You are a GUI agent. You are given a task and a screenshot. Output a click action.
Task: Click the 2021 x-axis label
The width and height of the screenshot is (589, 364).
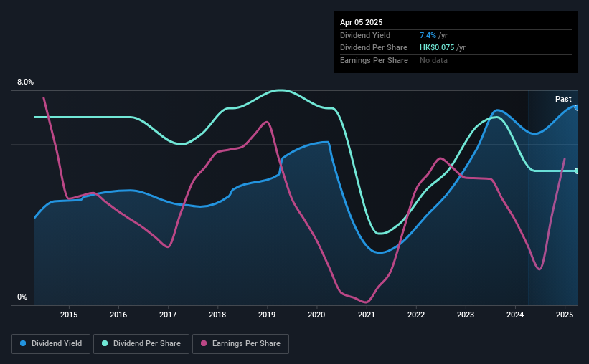pos(367,315)
